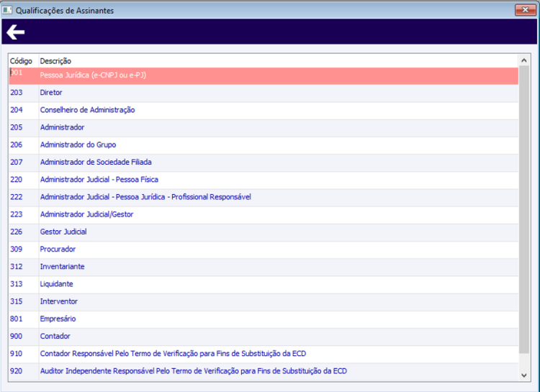
Task: Select the Procurador entry
Action: 264,250
